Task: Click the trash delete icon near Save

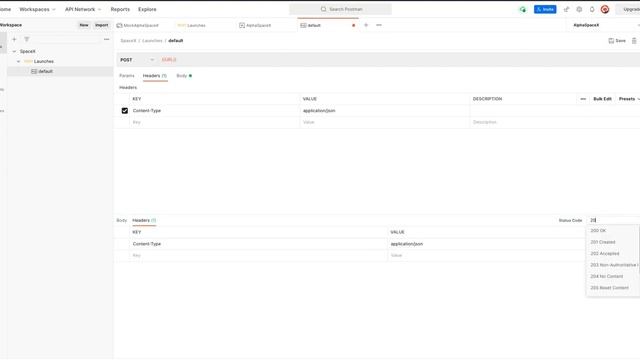Action: coord(634,41)
